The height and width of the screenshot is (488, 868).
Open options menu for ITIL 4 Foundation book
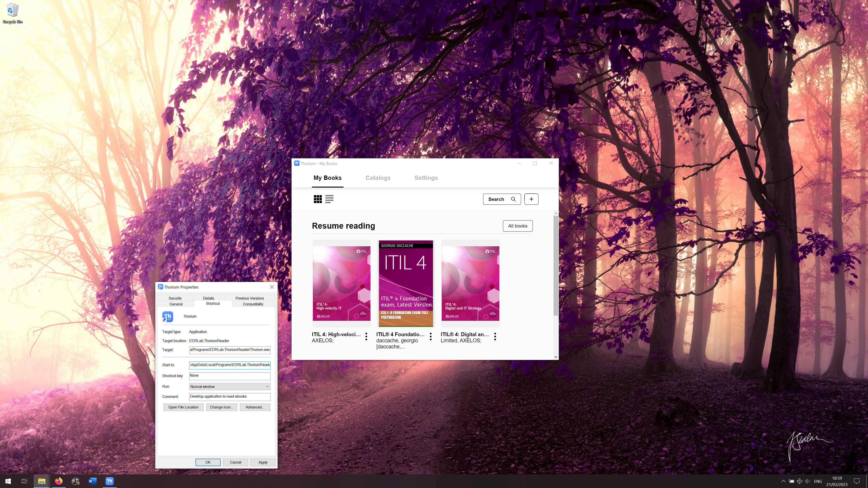pos(431,337)
